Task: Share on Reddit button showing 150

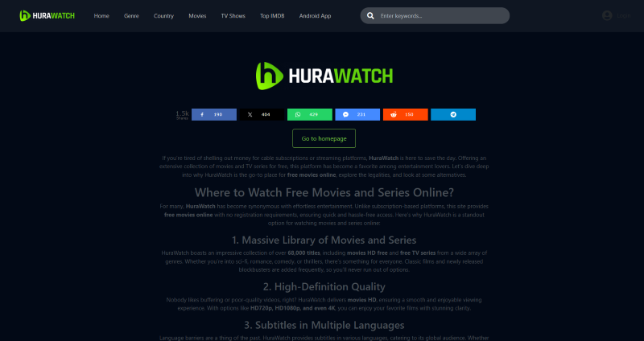Action: click(x=406, y=114)
